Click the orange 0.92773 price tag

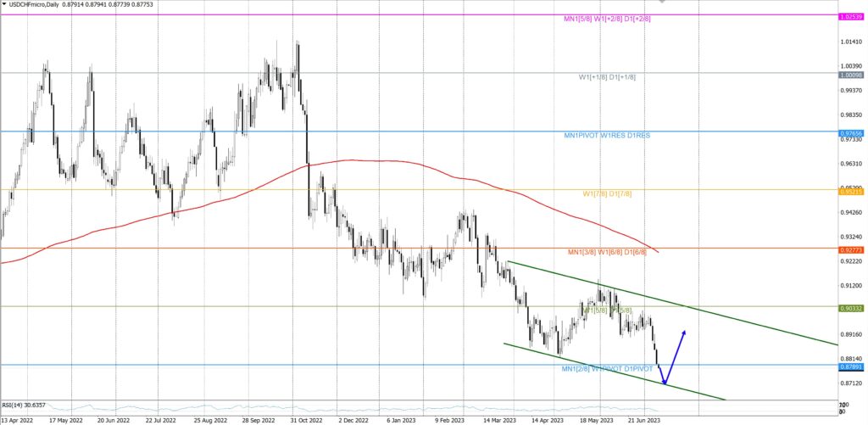point(850,251)
